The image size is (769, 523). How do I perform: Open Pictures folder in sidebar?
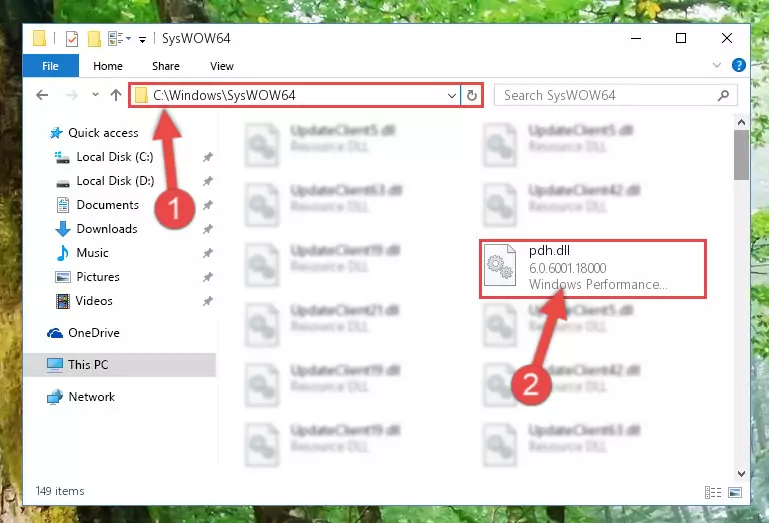[98, 277]
